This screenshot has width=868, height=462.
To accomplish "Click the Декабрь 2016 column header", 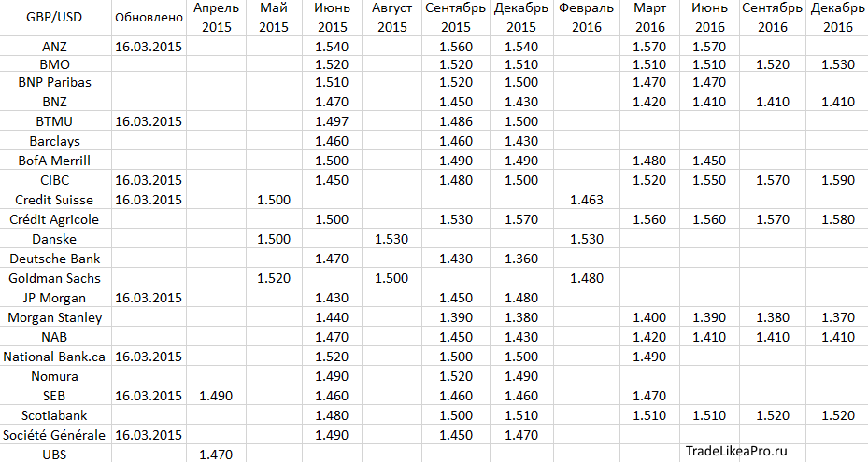I will coord(837,18).
